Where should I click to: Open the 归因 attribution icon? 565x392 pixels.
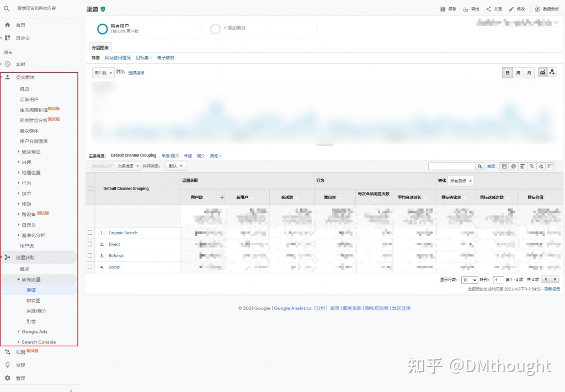point(7,352)
